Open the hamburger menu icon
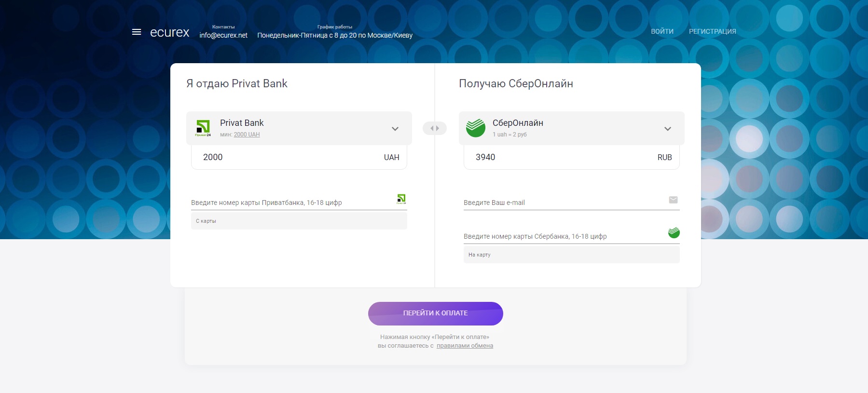This screenshot has height=393, width=868. [x=137, y=32]
